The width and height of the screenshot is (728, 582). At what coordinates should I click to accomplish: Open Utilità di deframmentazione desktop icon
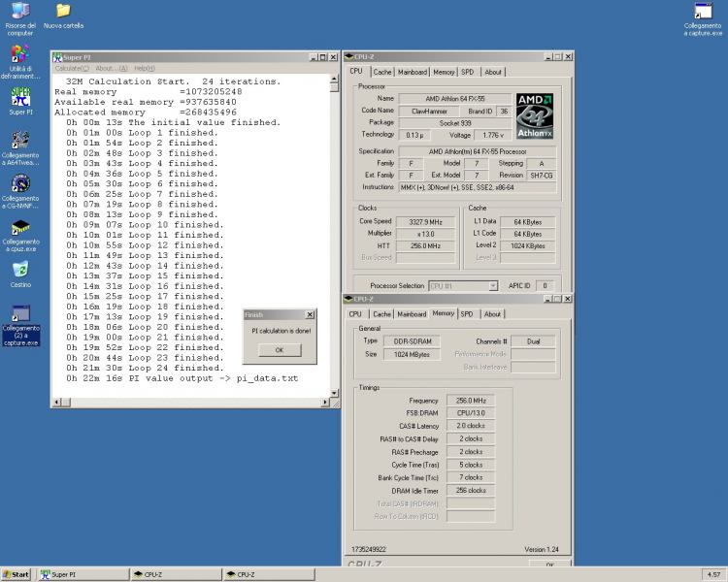[20, 62]
